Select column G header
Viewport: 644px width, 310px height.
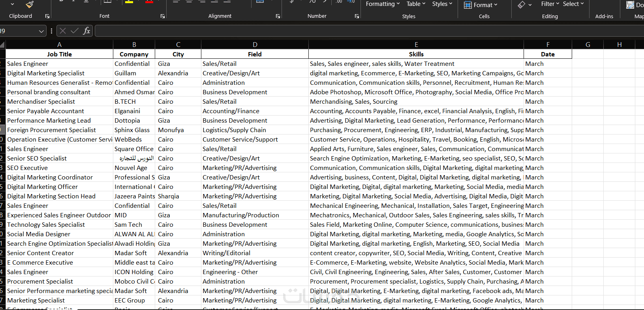(588, 45)
